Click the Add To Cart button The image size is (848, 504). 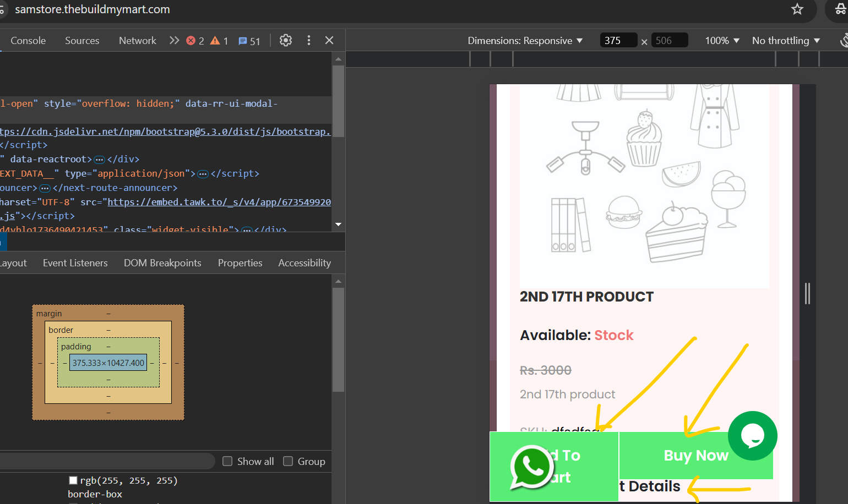click(554, 467)
